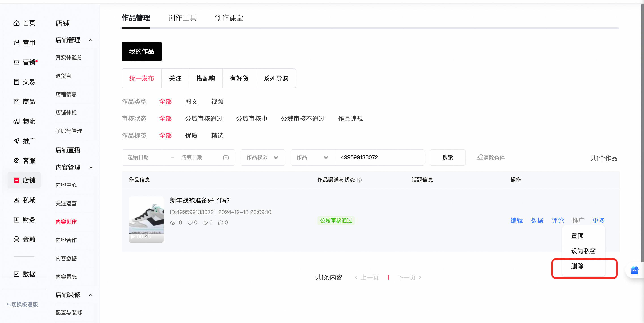Open 子账号管理 in the sidebar
This screenshot has height=323, width=644.
(69, 131)
